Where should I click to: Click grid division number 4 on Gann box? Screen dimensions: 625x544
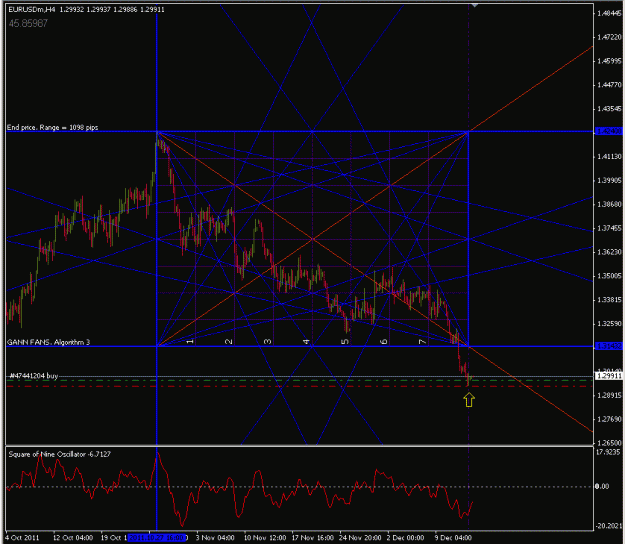(x=306, y=342)
